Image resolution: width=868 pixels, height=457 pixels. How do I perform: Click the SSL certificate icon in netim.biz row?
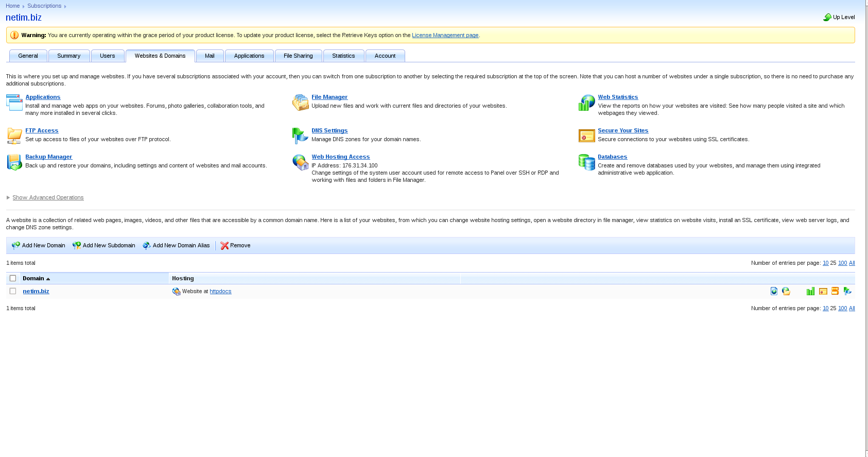823,291
